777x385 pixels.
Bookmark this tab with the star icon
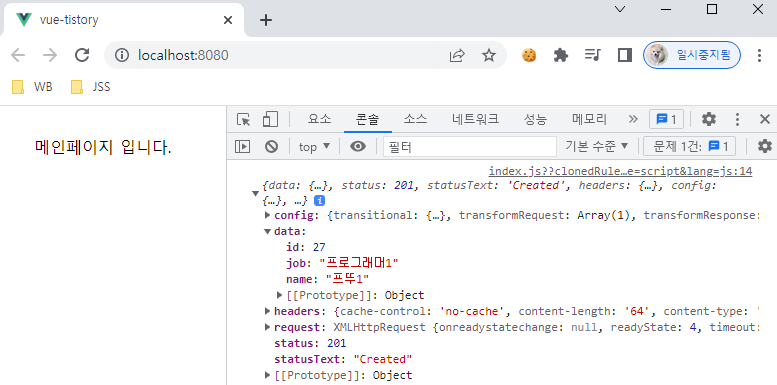click(x=489, y=55)
